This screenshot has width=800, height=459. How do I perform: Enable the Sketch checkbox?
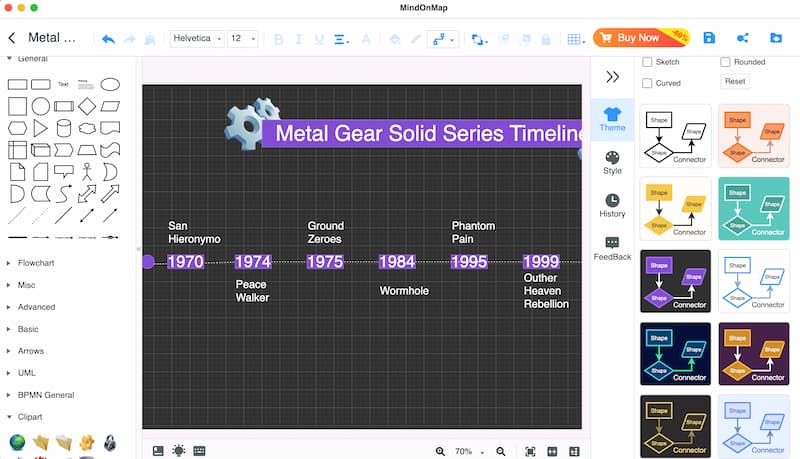click(647, 62)
